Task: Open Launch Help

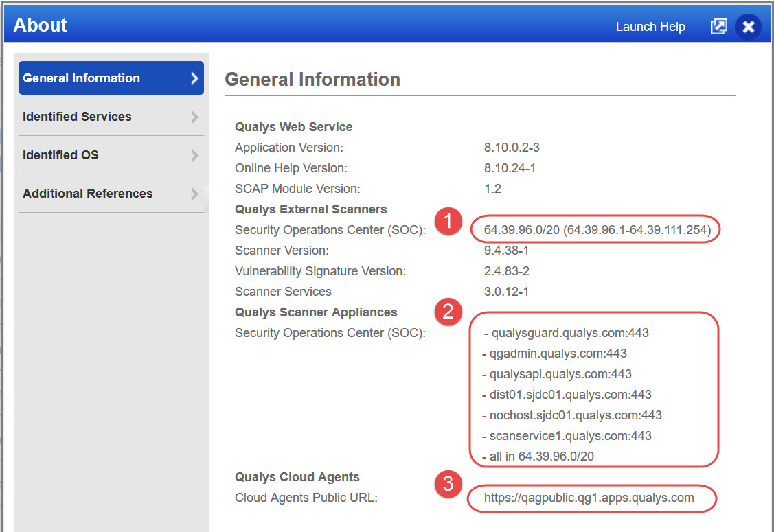Action: [650, 26]
